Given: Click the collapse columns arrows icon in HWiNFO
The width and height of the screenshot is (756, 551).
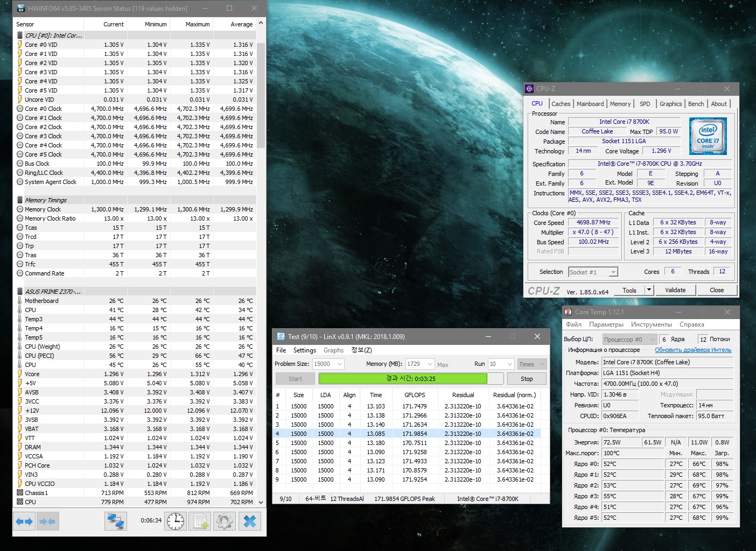Looking at the screenshot, I should [x=47, y=521].
